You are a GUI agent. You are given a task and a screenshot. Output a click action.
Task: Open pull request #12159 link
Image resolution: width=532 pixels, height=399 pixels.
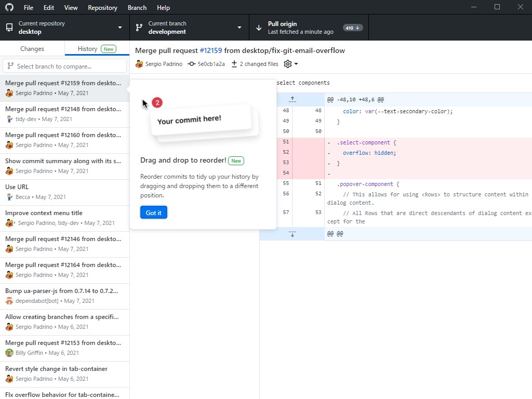point(211,50)
